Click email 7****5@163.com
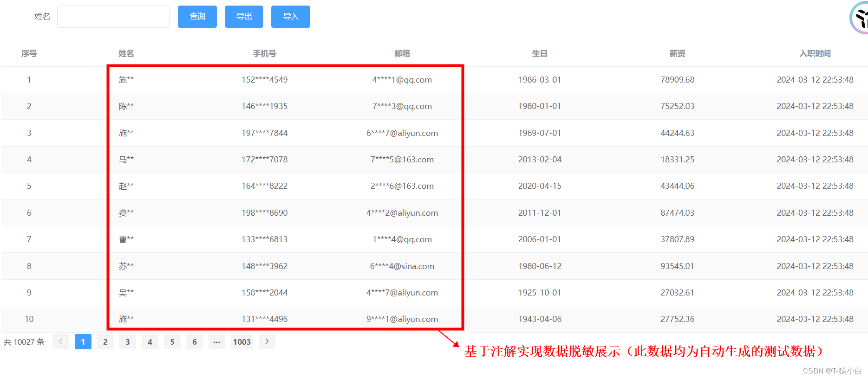The image size is (868, 379). pos(402,160)
